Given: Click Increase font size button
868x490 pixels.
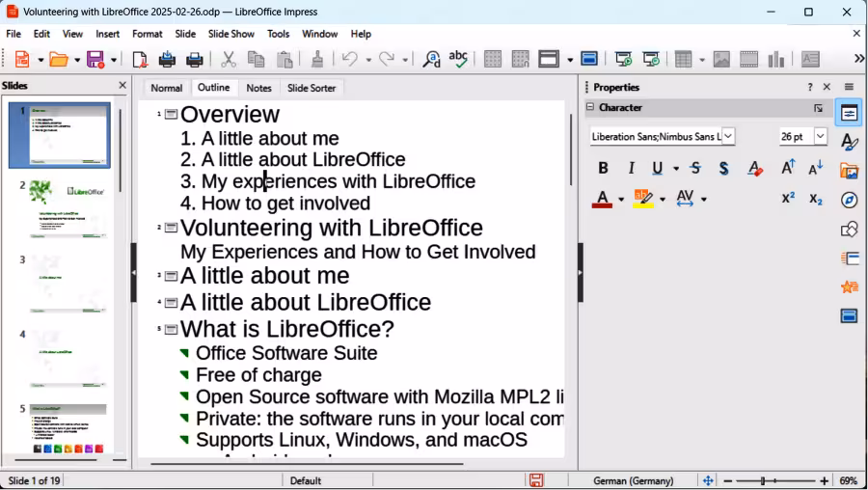Looking at the screenshot, I should (x=788, y=167).
